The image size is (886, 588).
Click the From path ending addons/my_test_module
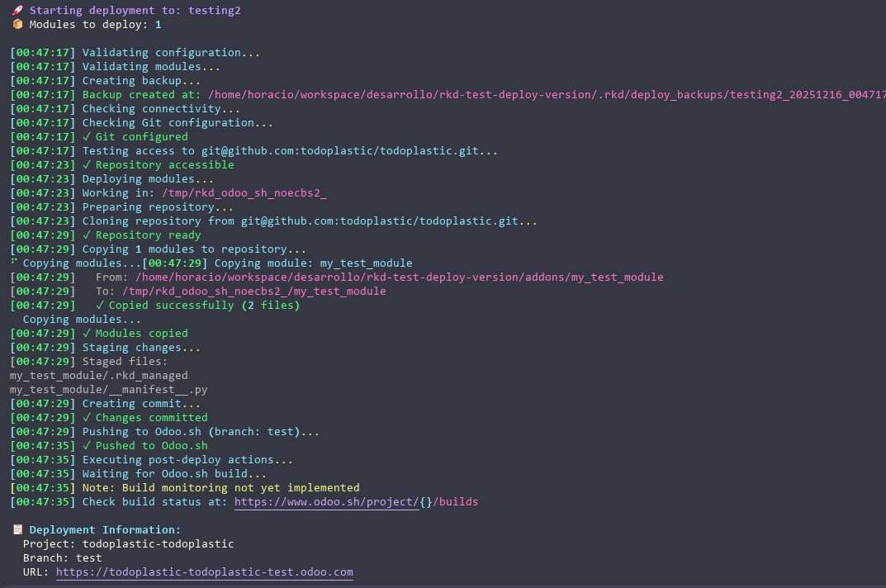coord(400,277)
